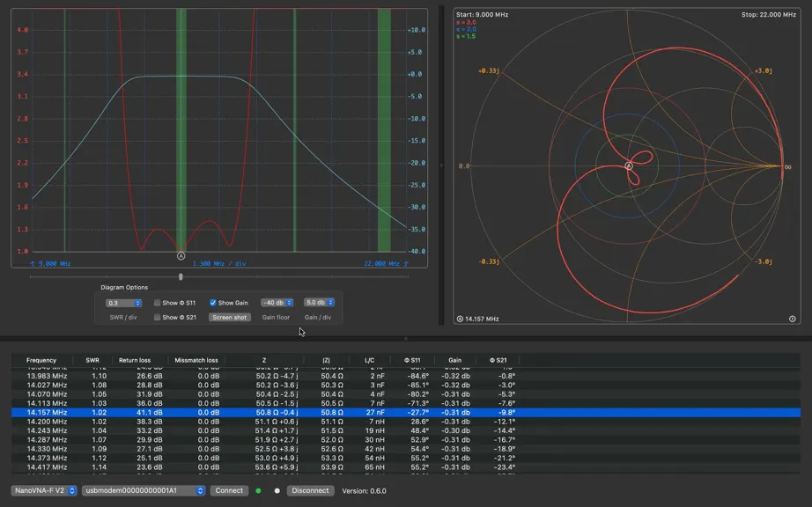Click the Φ S21 column header
Screen dimensions: 812x507
point(498,360)
